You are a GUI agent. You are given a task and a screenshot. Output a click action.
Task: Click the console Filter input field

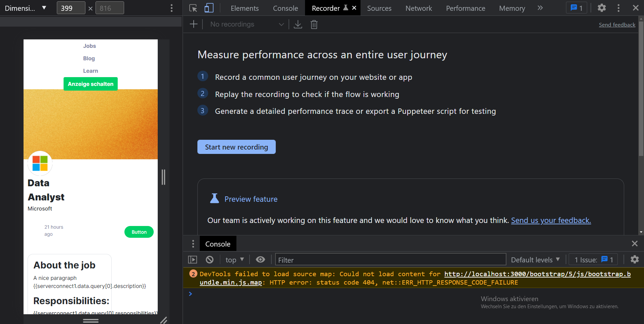(390, 260)
